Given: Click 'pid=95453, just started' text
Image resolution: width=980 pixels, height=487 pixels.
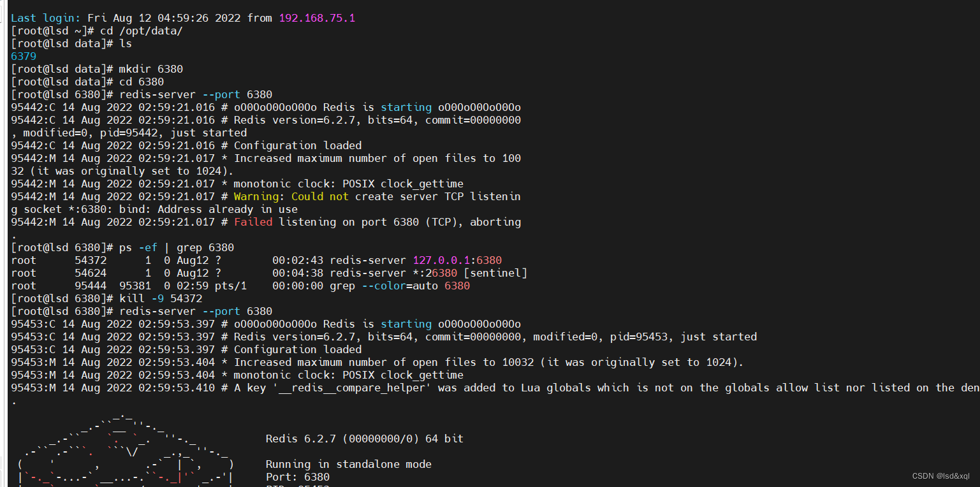Looking at the screenshot, I should [x=684, y=337].
